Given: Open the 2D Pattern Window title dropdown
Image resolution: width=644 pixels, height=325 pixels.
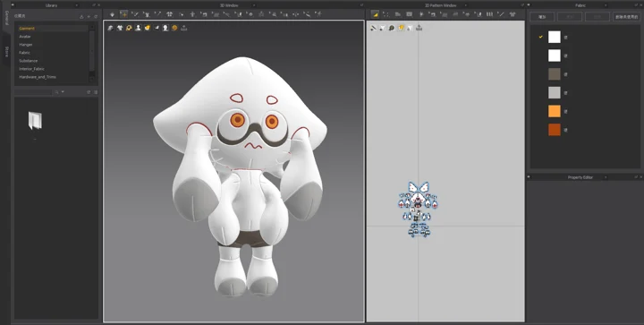Looking at the screenshot, I should (x=466, y=5).
